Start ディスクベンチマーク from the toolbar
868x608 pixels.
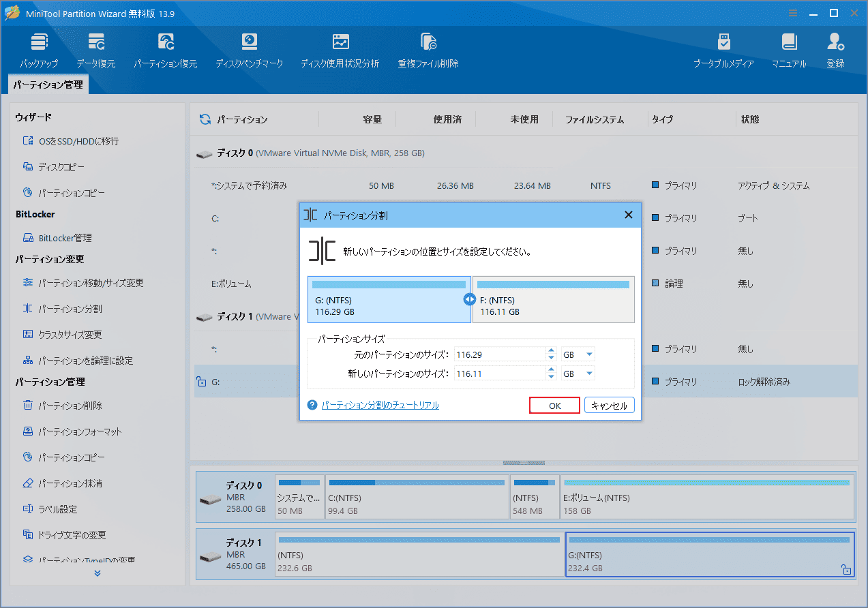pos(249,51)
